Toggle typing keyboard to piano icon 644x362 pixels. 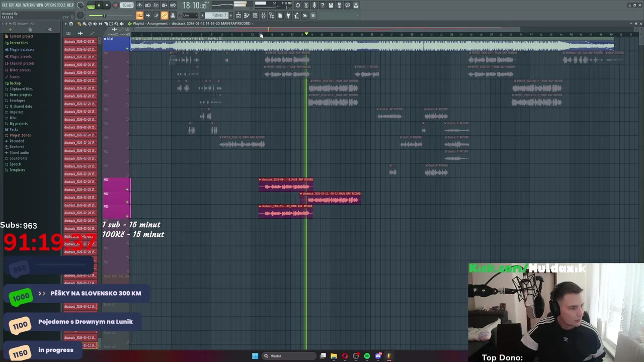pyautogui.click(x=139, y=16)
